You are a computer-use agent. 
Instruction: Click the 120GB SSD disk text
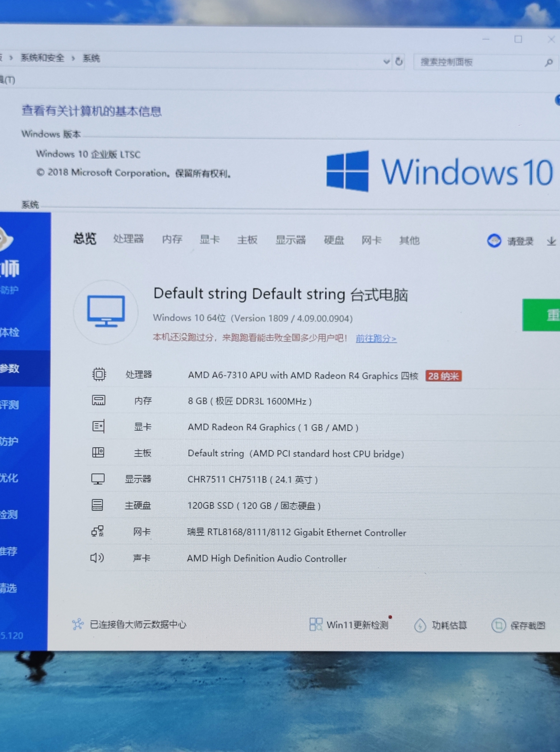254,505
